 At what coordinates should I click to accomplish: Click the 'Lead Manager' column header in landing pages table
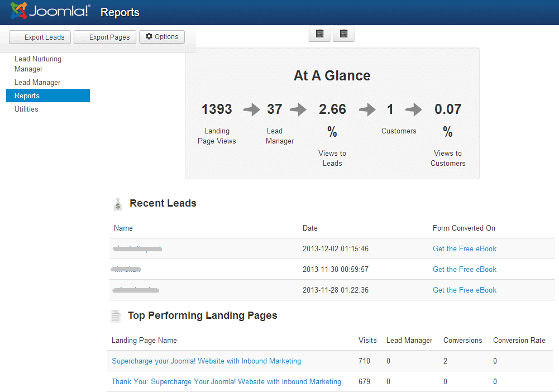coord(409,340)
